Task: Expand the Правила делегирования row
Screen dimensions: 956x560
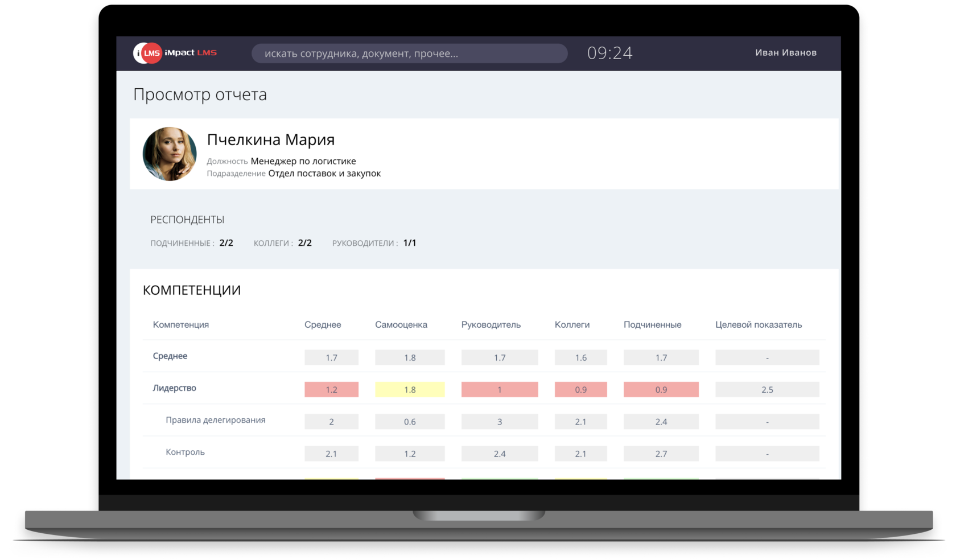Action: tap(215, 420)
